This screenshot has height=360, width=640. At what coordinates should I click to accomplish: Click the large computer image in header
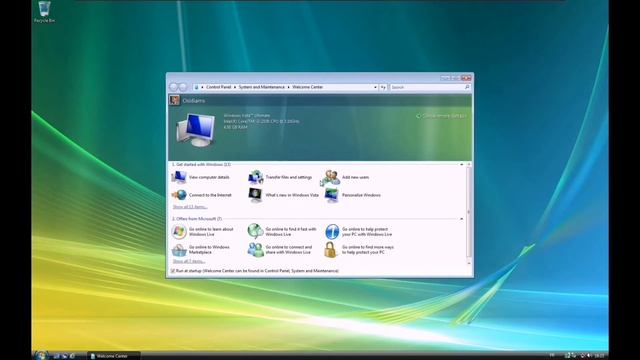tap(196, 131)
